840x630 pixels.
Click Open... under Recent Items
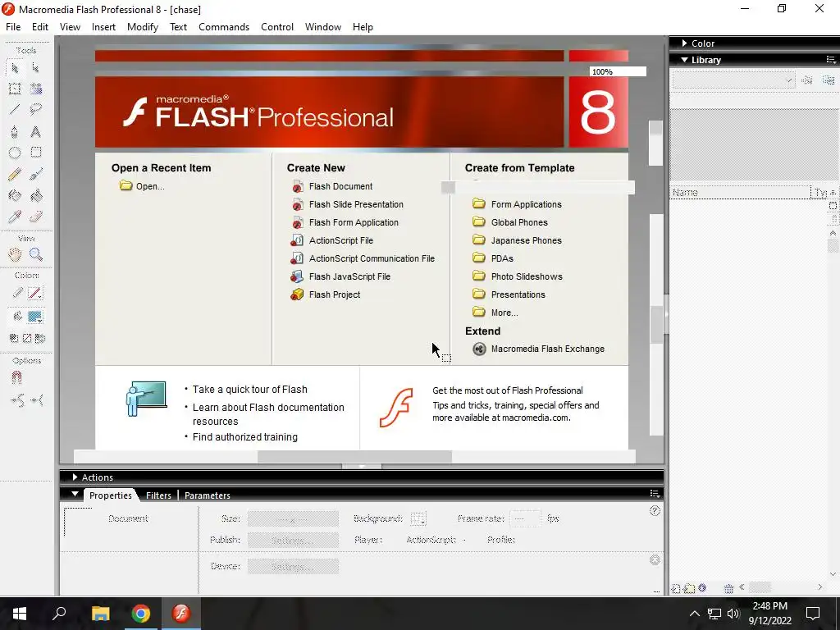point(142,186)
